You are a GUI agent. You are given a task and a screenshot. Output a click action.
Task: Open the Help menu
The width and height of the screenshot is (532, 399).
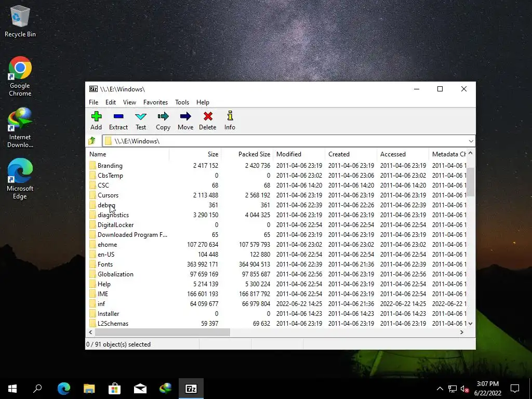tap(203, 102)
